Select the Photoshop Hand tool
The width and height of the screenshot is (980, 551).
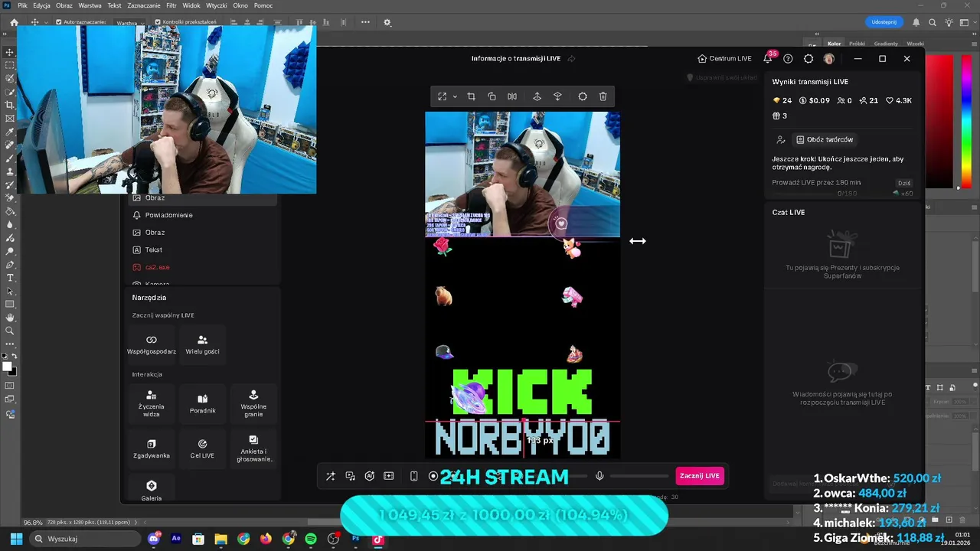click(x=10, y=317)
